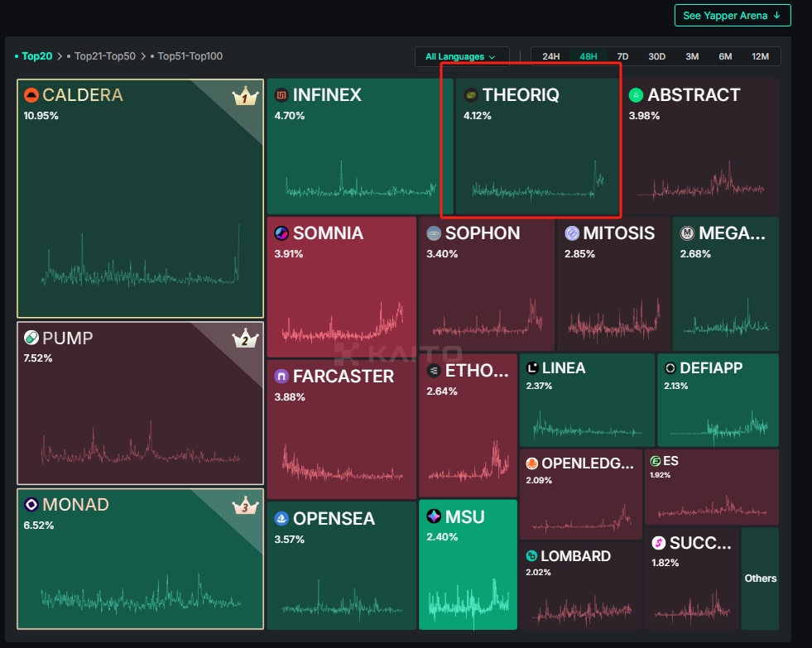Open the All Languages dropdown

click(x=461, y=56)
